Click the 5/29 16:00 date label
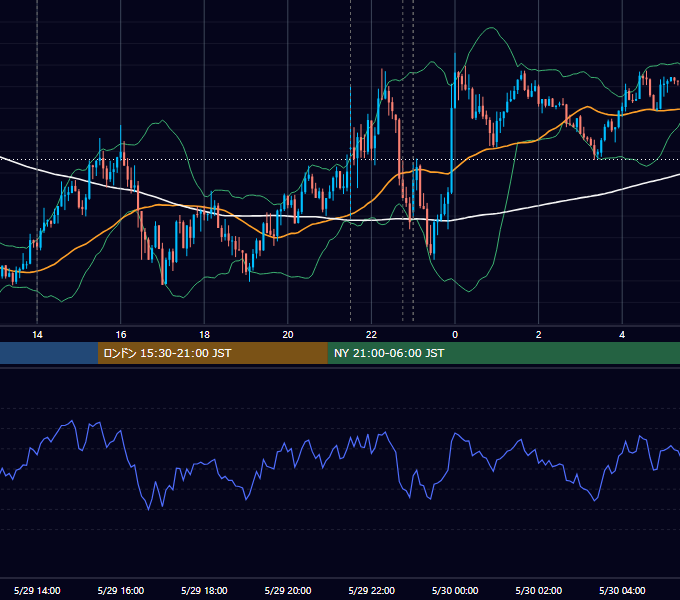This screenshot has width=680, height=600. click(x=121, y=590)
